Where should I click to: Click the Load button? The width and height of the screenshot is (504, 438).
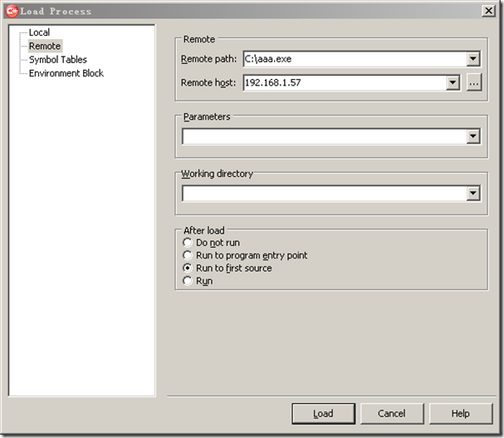point(323,414)
